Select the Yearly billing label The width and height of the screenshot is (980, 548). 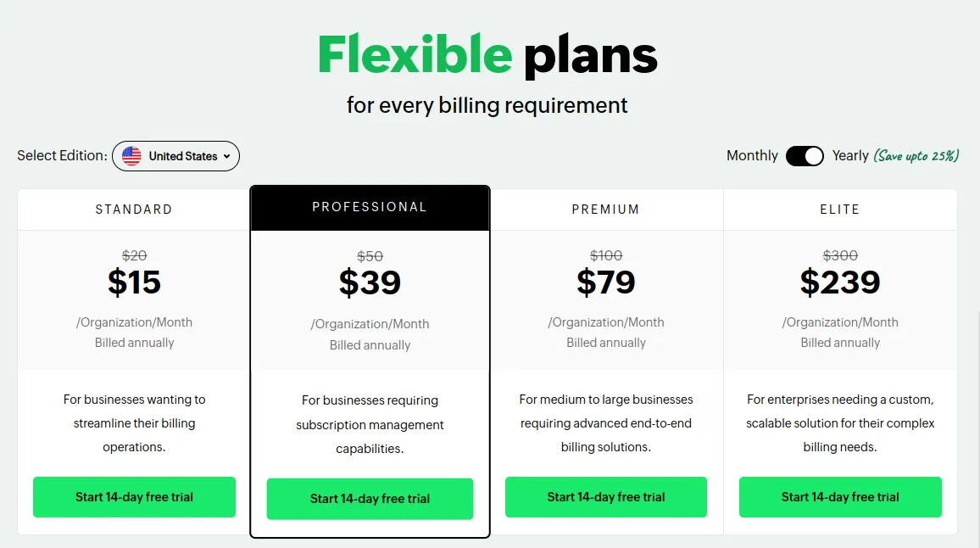coord(850,156)
